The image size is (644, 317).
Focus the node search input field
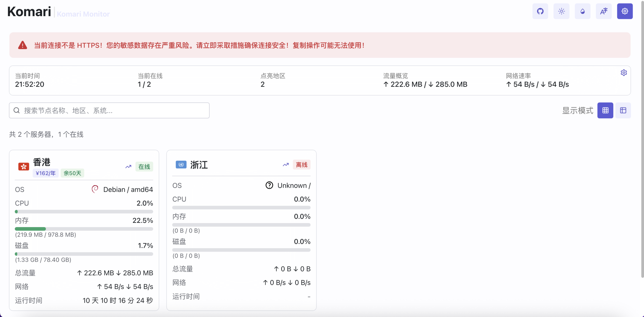click(x=109, y=110)
